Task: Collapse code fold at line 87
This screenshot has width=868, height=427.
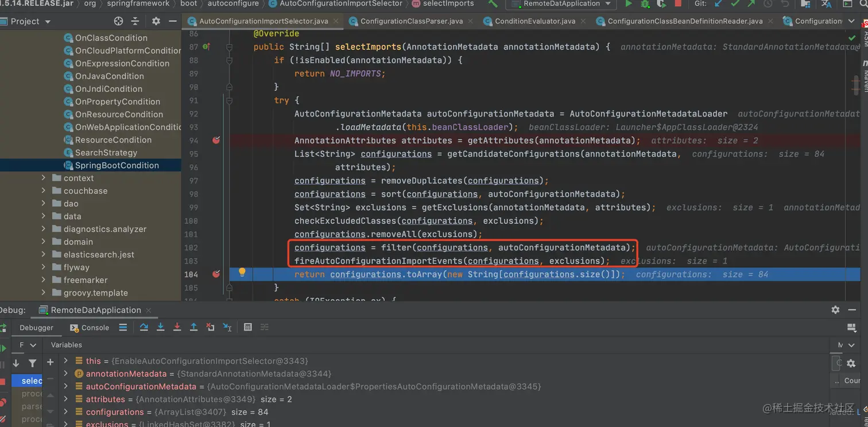Action: click(229, 46)
